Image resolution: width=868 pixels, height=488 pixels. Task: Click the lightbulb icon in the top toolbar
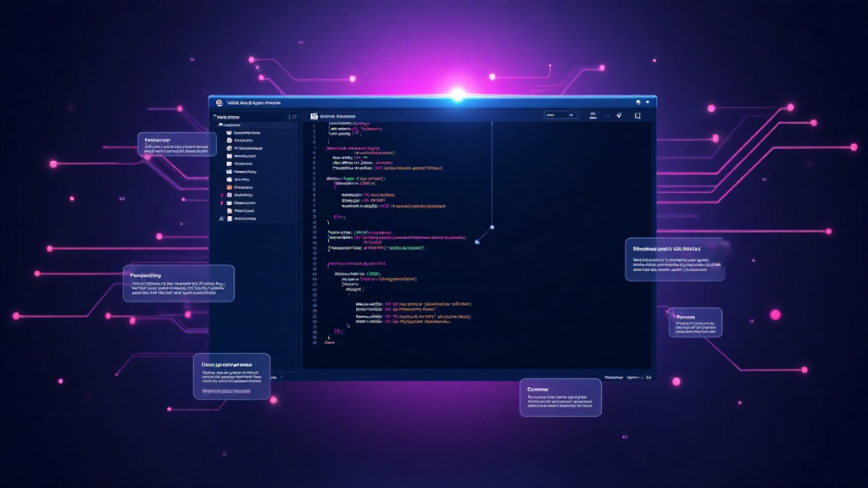pyautogui.click(x=620, y=114)
